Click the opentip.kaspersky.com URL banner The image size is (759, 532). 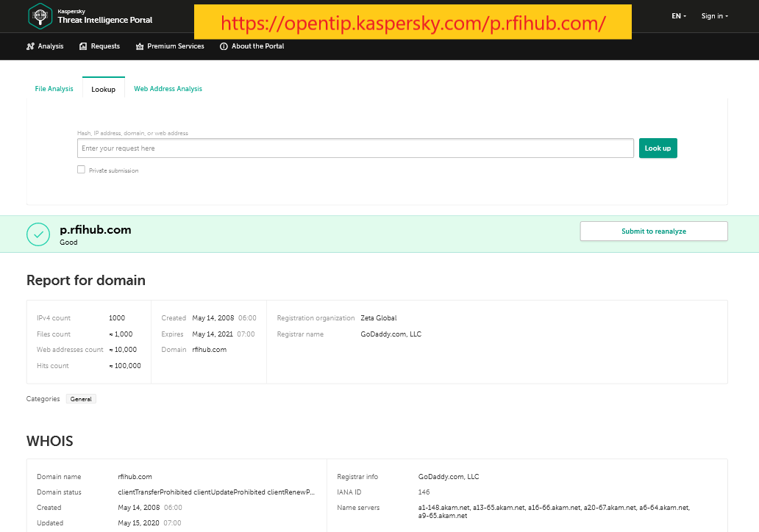tap(413, 23)
